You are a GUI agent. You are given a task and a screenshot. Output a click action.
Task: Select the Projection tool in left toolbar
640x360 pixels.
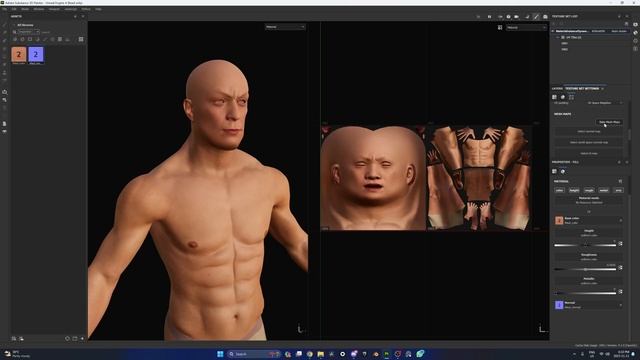pyautogui.click(x=4, y=40)
